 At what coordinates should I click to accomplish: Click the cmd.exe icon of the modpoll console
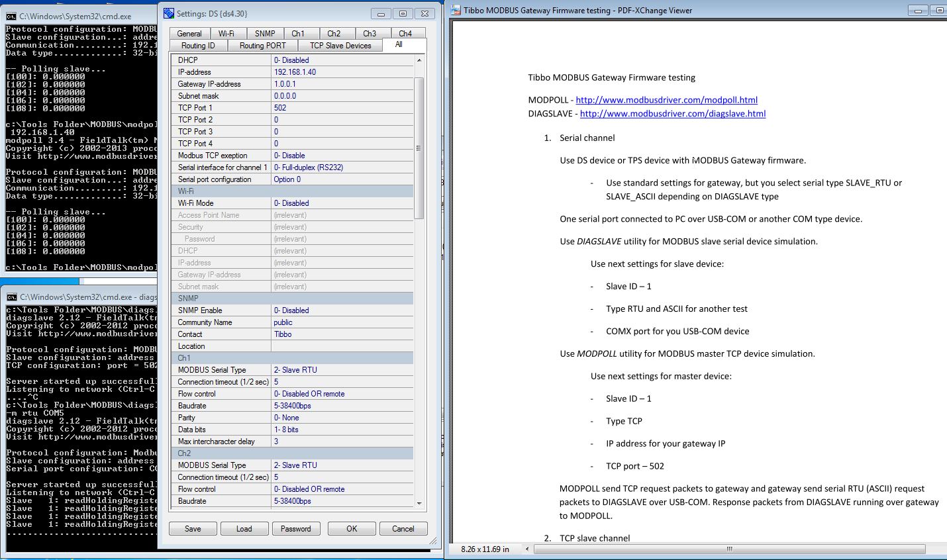coord(11,16)
